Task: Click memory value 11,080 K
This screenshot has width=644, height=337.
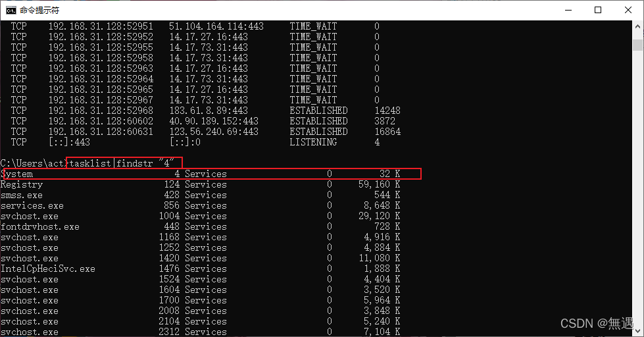Action: pos(379,259)
